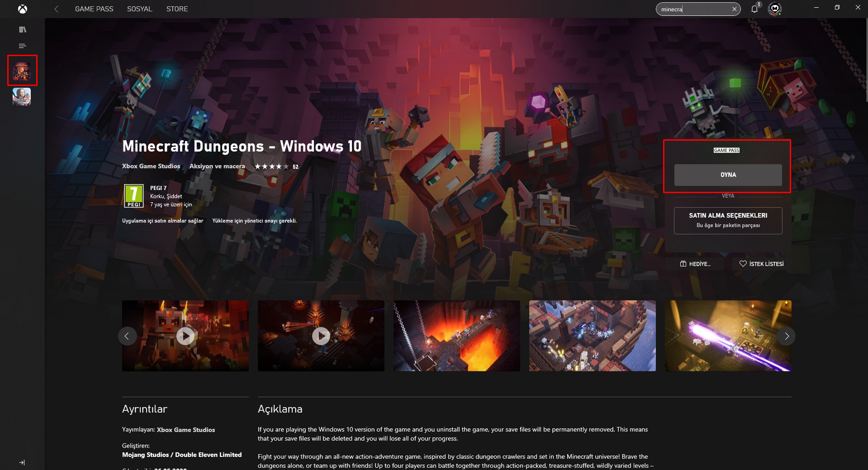Open the profile avatar menu
Viewport: 868px width, 470px height.
point(775,9)
